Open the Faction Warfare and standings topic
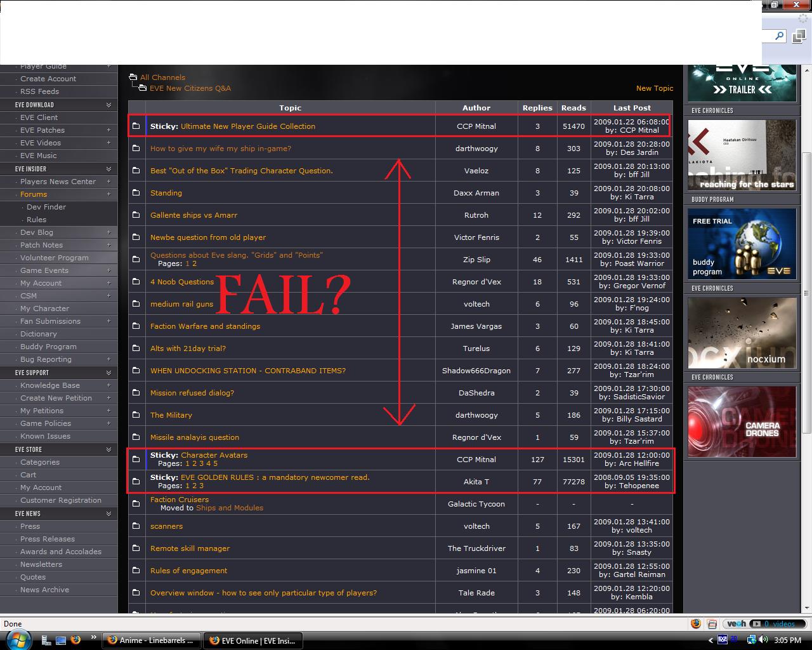The width and height of the screenshot is (812, 650). click(205, 326)
